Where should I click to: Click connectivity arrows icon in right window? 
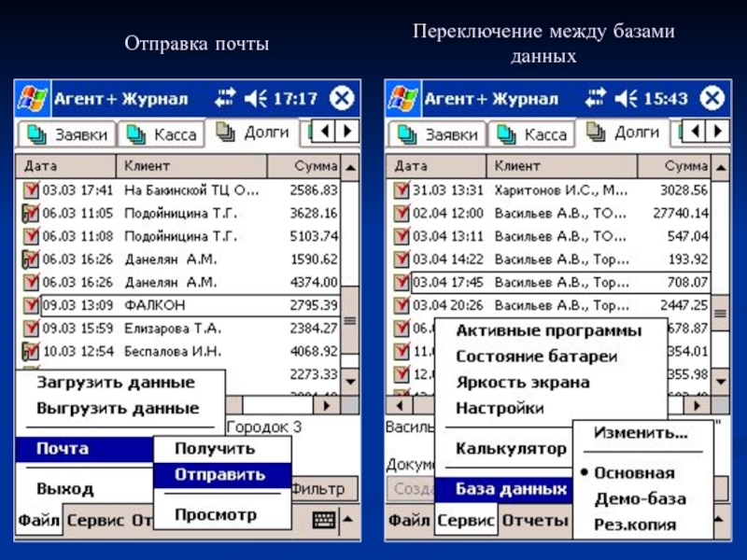click(x=596, y=98)
